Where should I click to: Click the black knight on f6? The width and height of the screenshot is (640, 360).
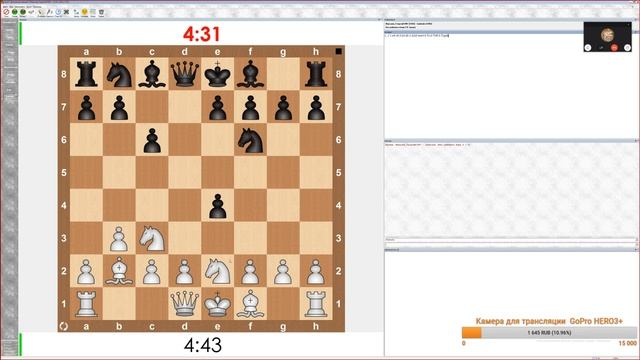(250, 140)
